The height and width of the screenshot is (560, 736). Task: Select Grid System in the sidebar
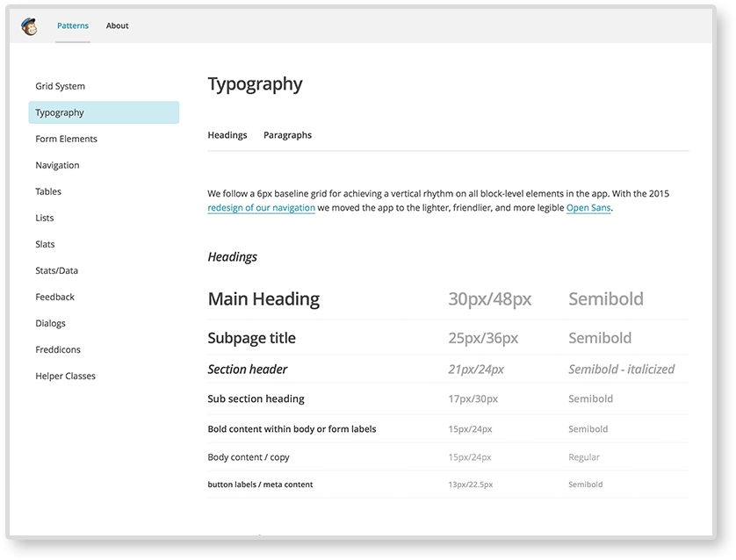[x=60, y=86]
